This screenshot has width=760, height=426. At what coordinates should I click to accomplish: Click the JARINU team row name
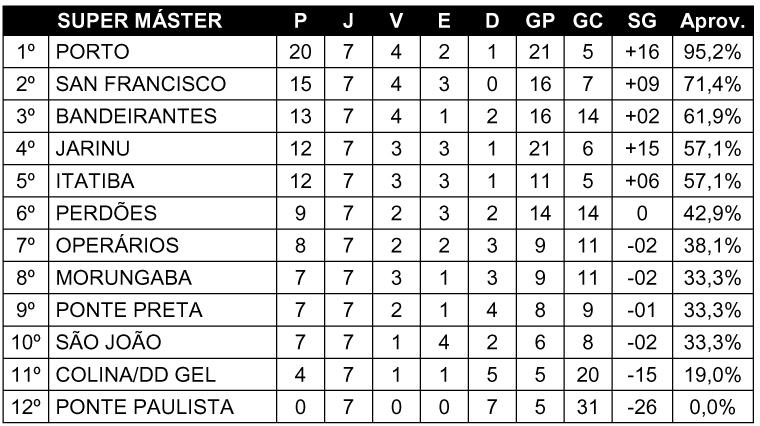tap(93, 148)
